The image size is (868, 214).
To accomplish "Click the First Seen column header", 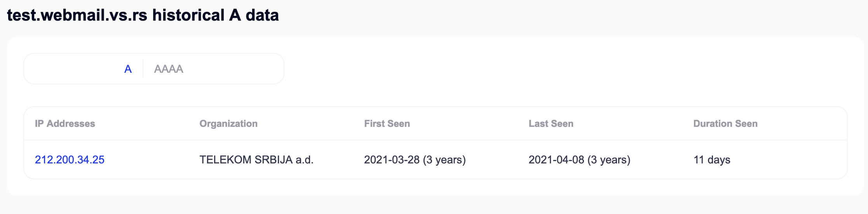I will click(x=387, y=123).
